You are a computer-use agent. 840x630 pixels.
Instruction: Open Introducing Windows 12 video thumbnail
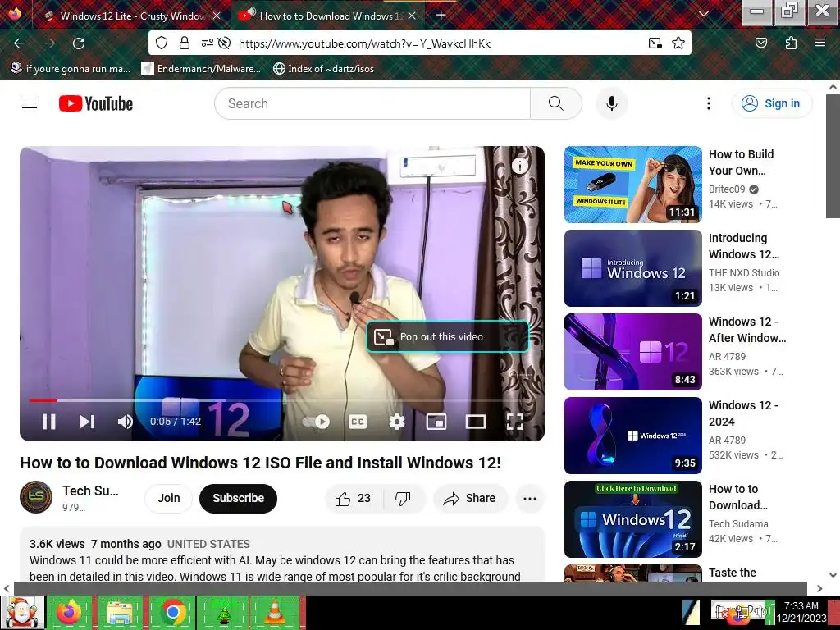[x=632, y=268]
